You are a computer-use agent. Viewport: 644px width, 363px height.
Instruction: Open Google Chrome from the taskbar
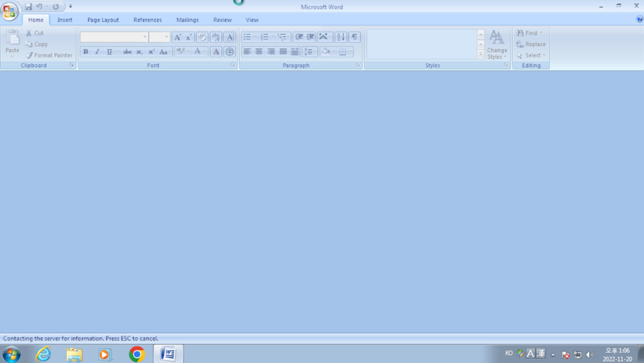pyautogui.click(x=137, y=354)
